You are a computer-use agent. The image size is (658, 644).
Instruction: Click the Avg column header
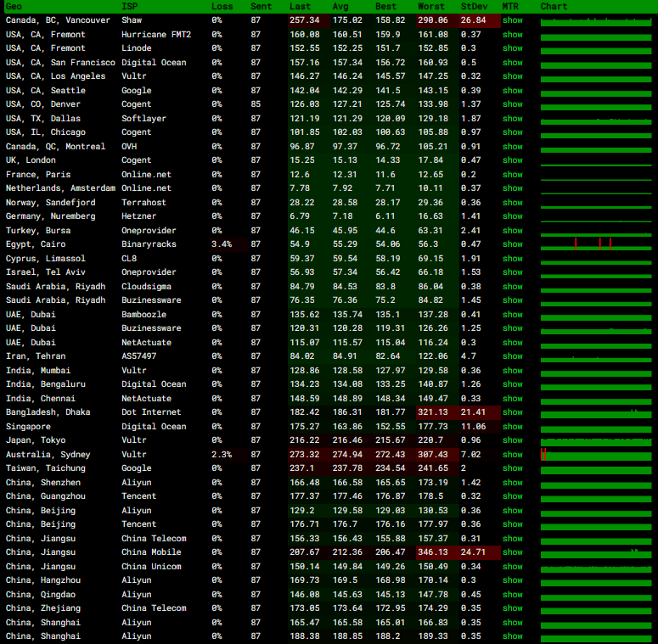coord(340,6)
